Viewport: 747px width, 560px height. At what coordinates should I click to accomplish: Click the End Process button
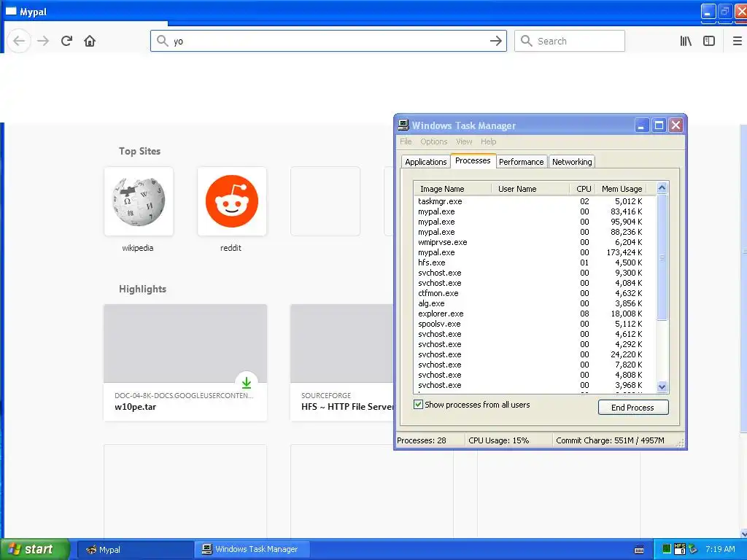pyautogui.click(x=633, y=408)
